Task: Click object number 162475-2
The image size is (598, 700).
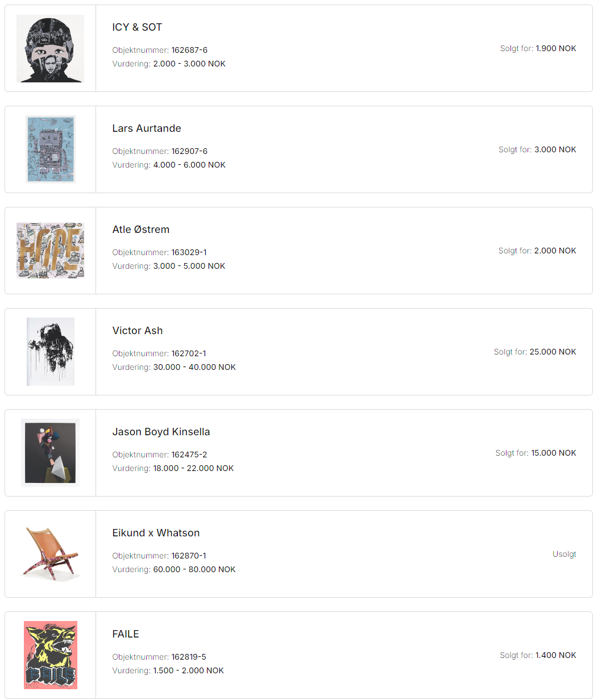Action: 189,455
